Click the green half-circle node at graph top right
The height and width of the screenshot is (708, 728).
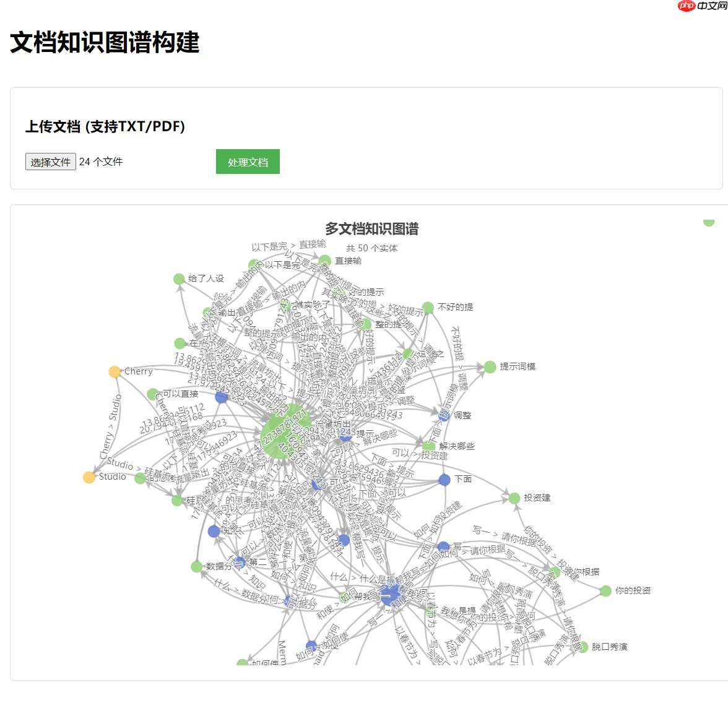708,222
